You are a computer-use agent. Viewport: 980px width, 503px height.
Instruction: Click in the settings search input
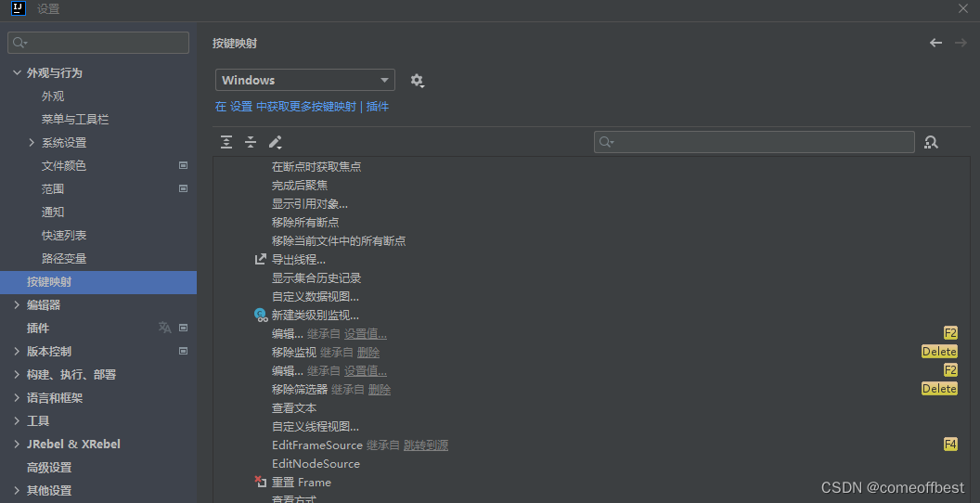point(98,43)
